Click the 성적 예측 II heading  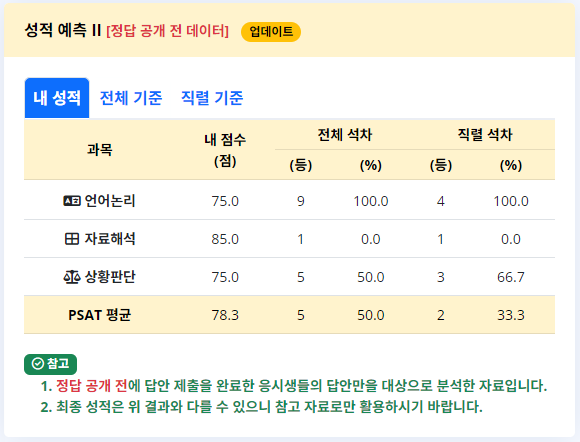(63, 30)
